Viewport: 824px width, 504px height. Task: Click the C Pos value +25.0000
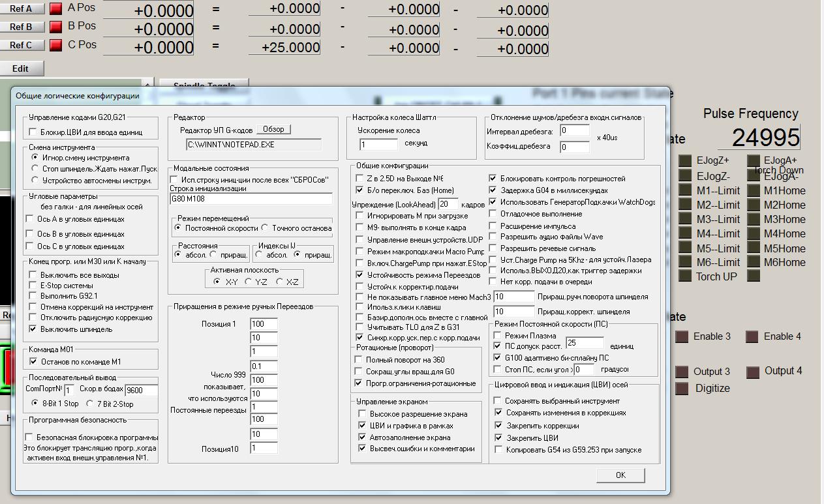pyautogui.click(x=284, y=47)
